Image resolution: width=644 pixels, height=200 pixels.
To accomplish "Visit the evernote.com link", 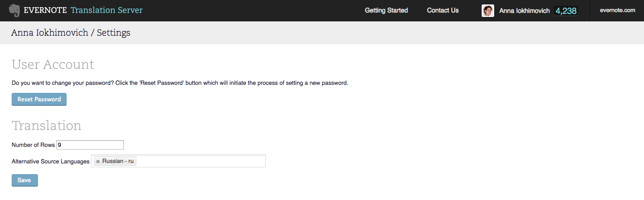I will pyautogui.click(x=618, y=10).
